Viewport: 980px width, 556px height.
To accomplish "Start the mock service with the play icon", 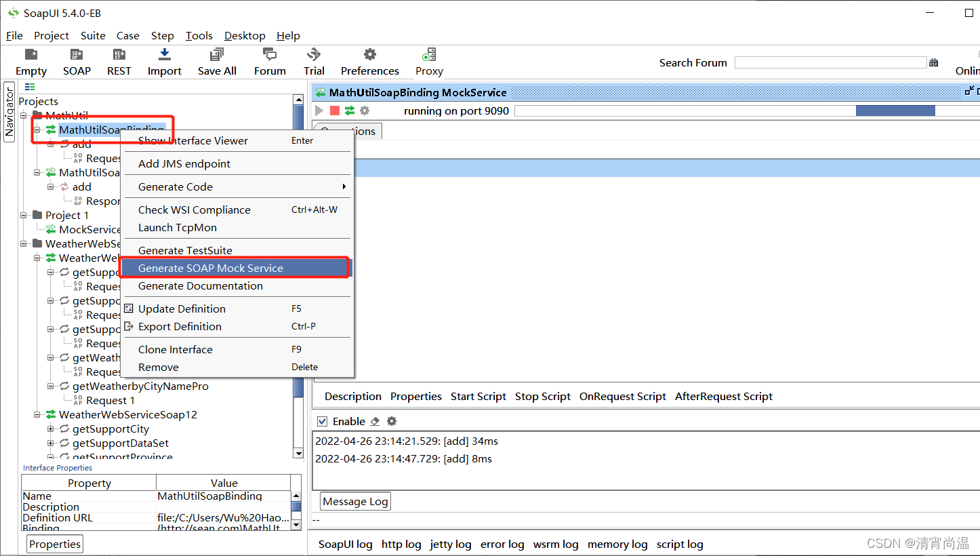I will pyautogui.click(x=319, y=111).
